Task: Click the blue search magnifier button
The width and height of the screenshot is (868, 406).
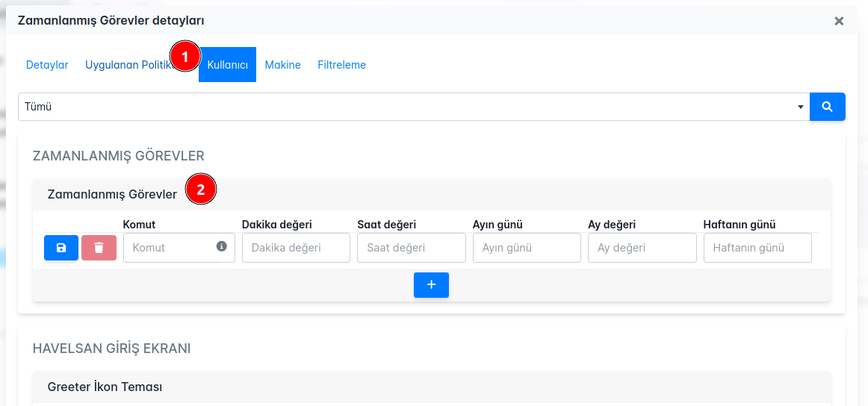Action: click(827, 107)
